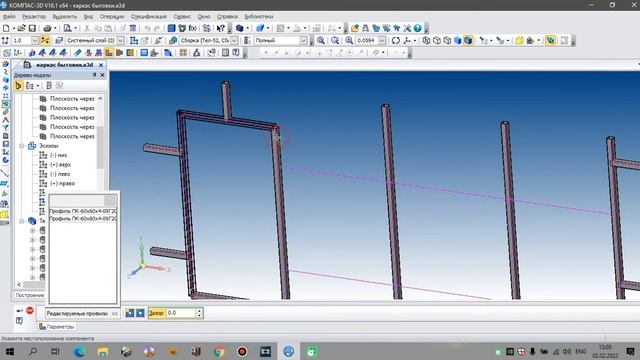640x360 pixels.
Task: Print the document
Action: pyautogui.click(x=47, y=28)
